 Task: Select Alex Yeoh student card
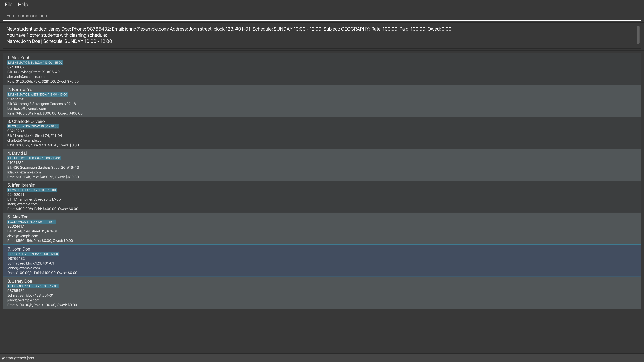(x=321, y=69)
